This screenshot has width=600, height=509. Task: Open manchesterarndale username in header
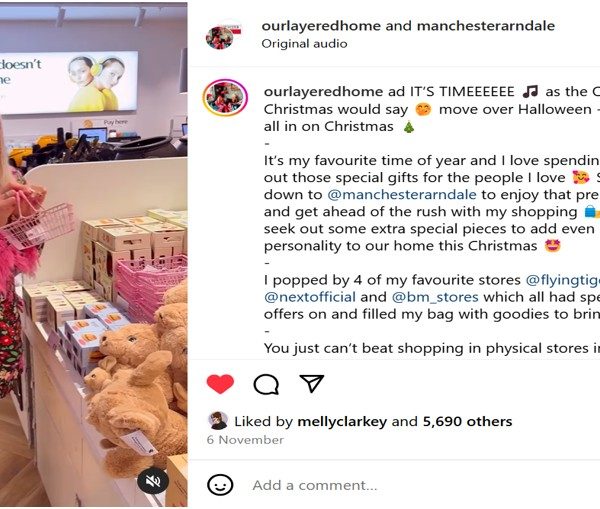(x=486, y=26)
